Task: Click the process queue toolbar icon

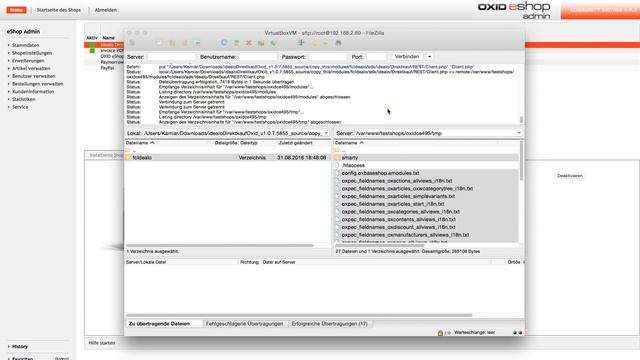Action: point(236,43)
